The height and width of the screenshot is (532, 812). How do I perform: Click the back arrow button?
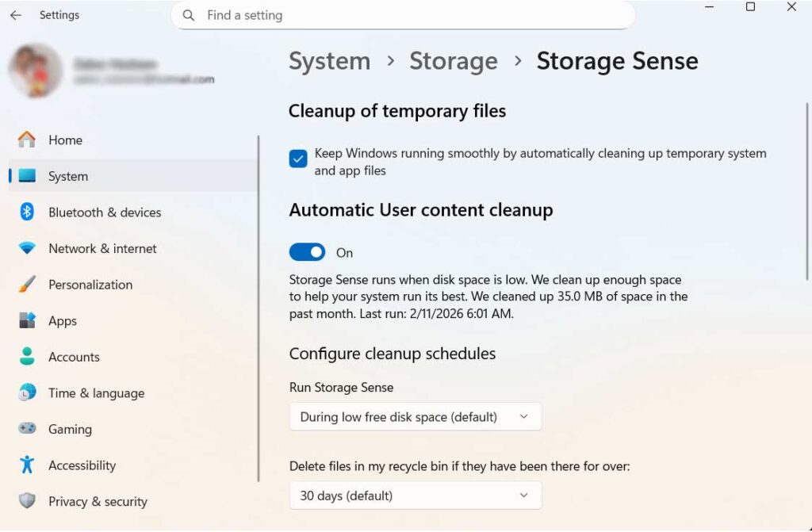[16, 15]
